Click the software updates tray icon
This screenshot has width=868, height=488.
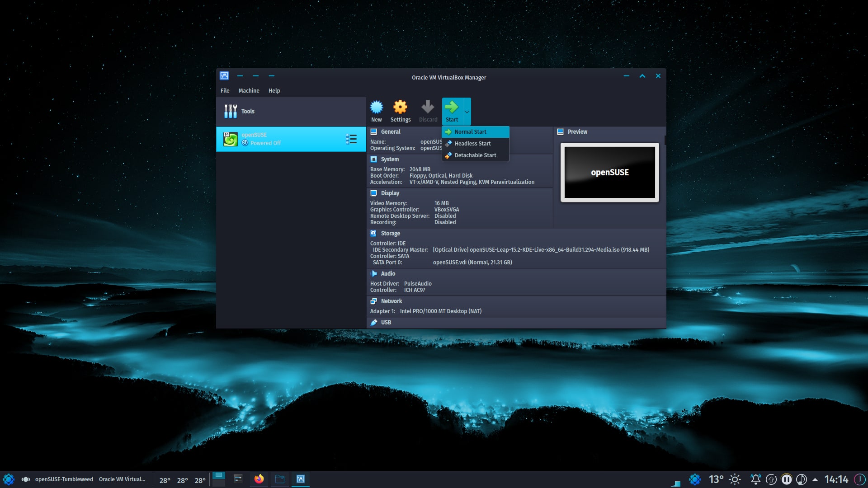[x=771, y=479]
